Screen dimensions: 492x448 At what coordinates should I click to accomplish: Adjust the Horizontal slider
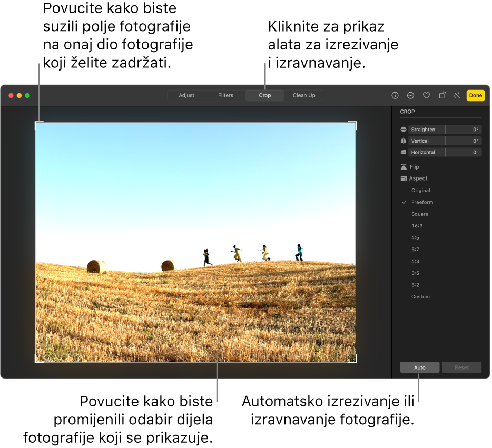pos(445,152)
